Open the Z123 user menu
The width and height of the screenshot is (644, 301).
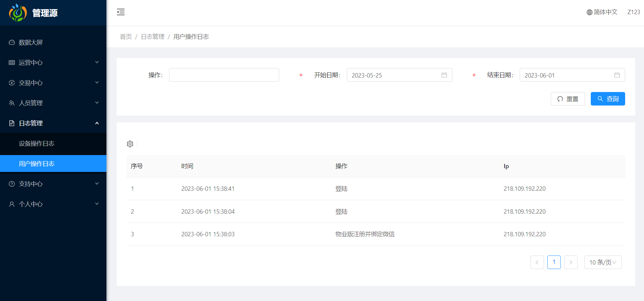coord(634,12)
